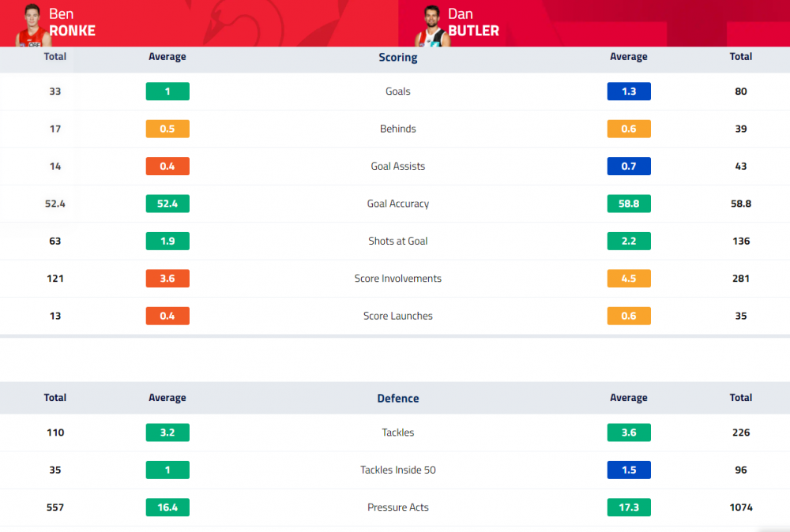The height and width of the screenshot is (532, 790).
Task: Click the right Total header in Defence
Action: click(x=741, y=398)
